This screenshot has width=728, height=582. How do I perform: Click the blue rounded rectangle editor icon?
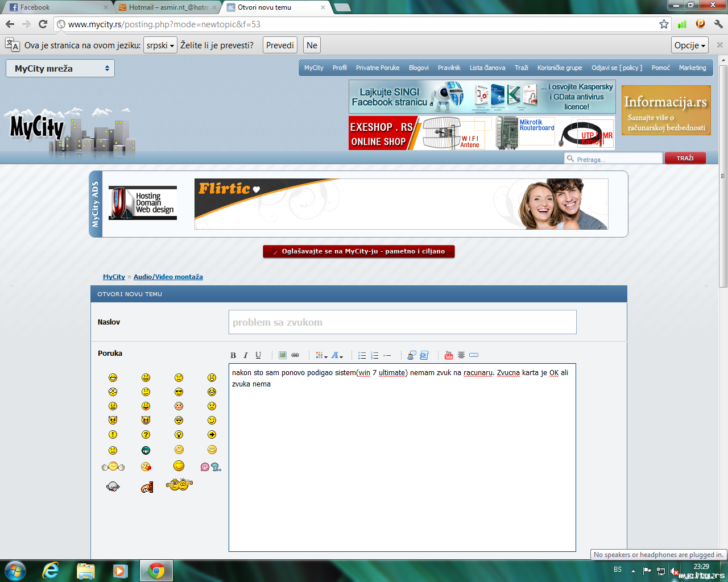tap(474, 355)
